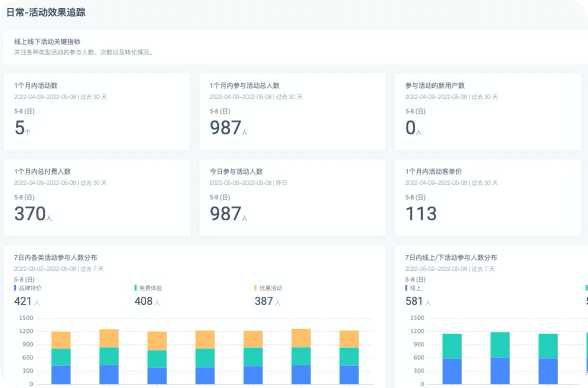Click the first stacked bar in 各类活动 chart
This screenshot has width=588, height=388.
coord(61,358)
